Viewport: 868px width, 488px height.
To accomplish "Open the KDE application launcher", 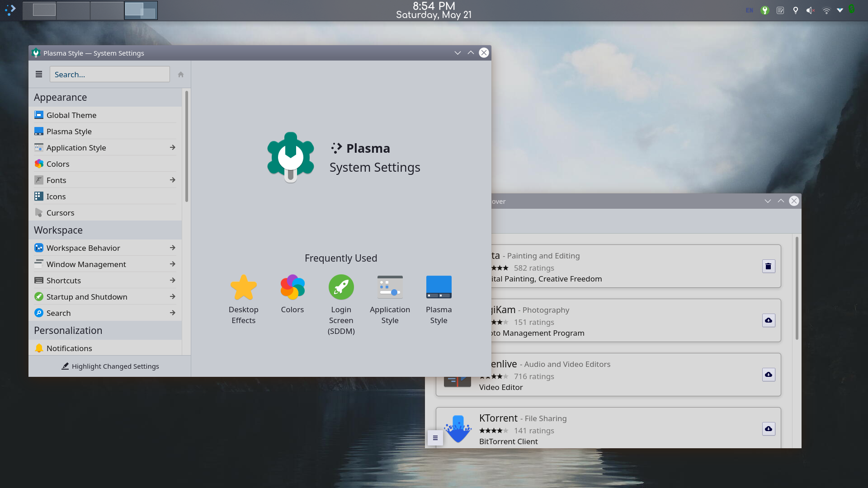I will pyautogui.click(x=10, y=10).
